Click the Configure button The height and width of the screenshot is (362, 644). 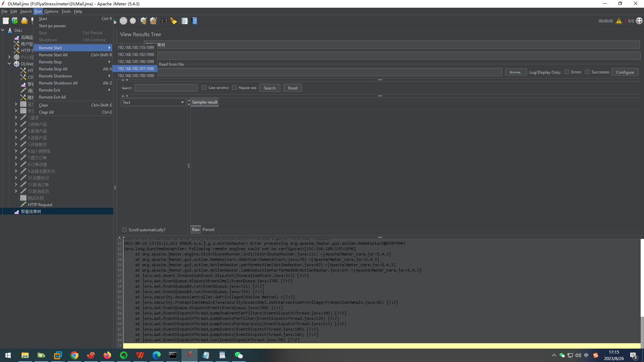coord(625,72)
